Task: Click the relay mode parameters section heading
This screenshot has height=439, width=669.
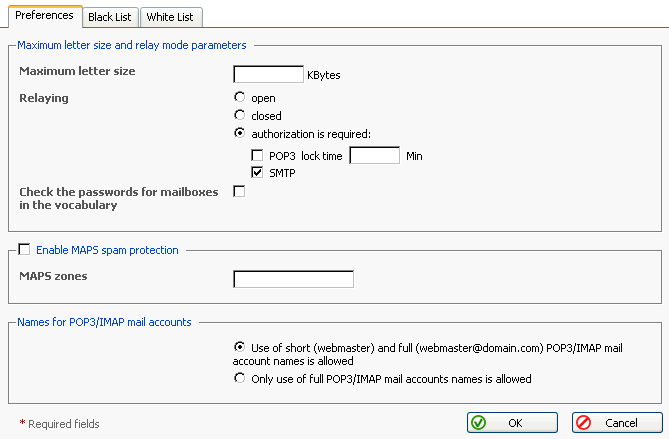Action: pyautogui.click(x=132, y=44)
